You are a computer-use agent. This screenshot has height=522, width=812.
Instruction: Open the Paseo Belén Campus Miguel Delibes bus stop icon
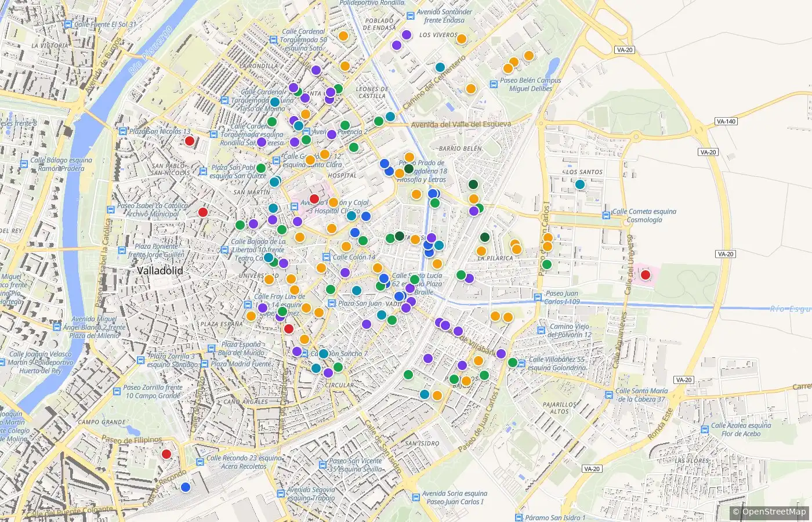[x=494, y=85]
